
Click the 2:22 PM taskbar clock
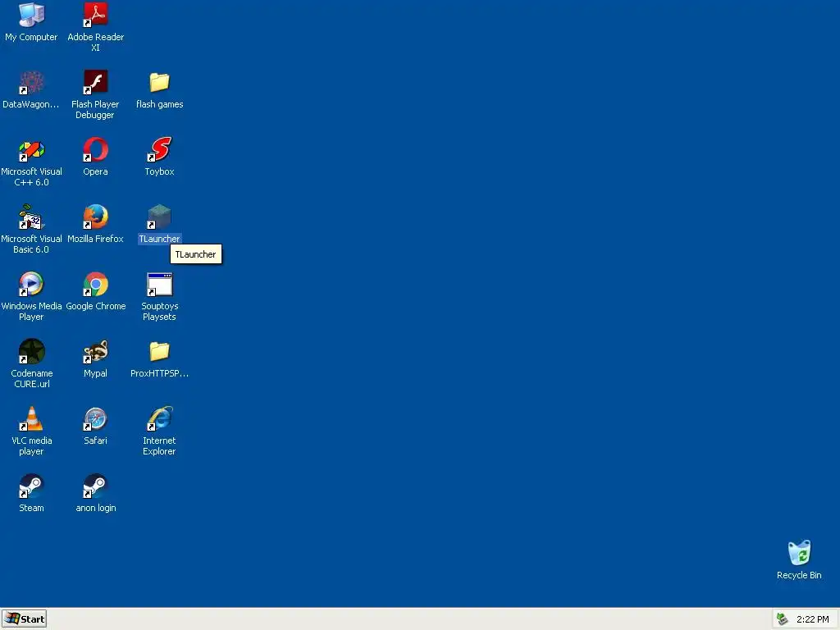[813, 619]
